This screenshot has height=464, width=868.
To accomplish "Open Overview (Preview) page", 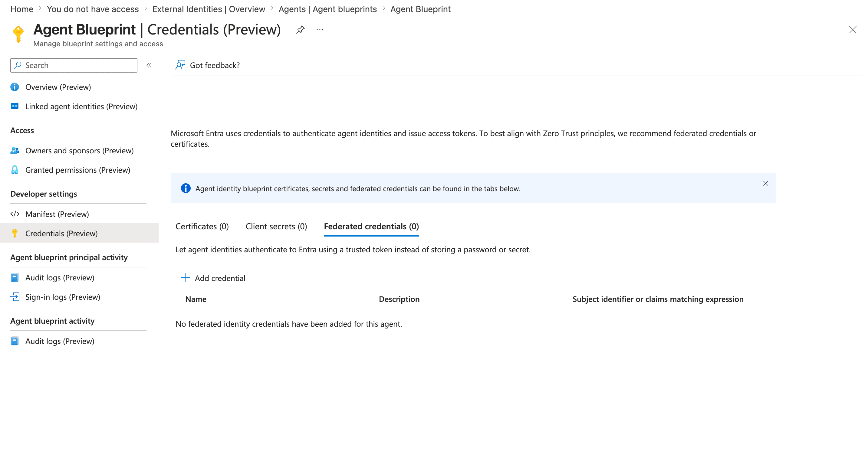I will [59, 87].
